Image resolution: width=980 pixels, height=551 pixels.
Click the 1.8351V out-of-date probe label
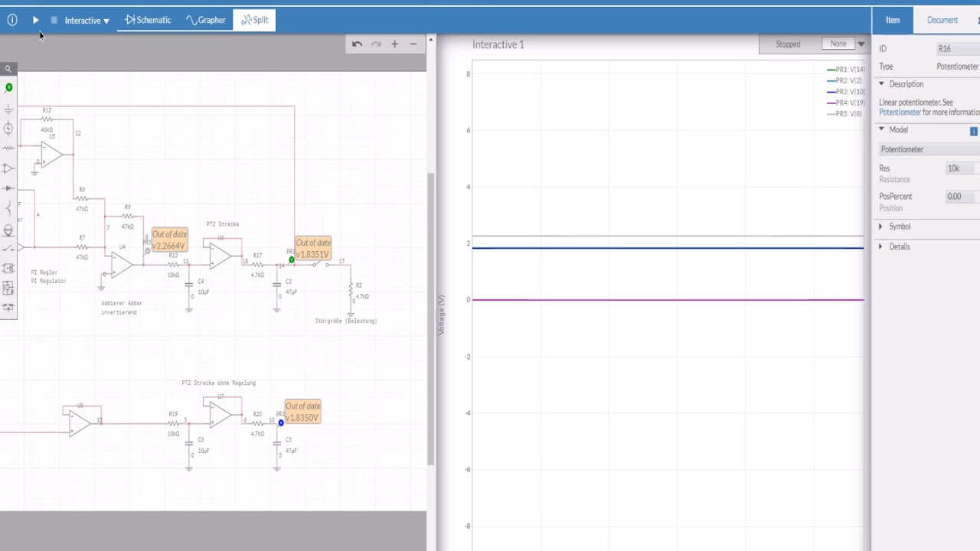tap(313, 249)
